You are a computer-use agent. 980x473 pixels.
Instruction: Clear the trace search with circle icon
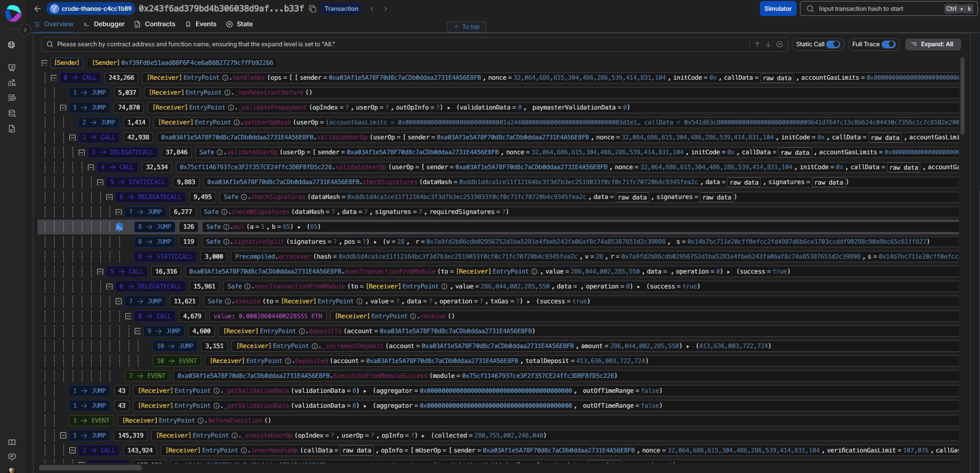coord(779,44)
